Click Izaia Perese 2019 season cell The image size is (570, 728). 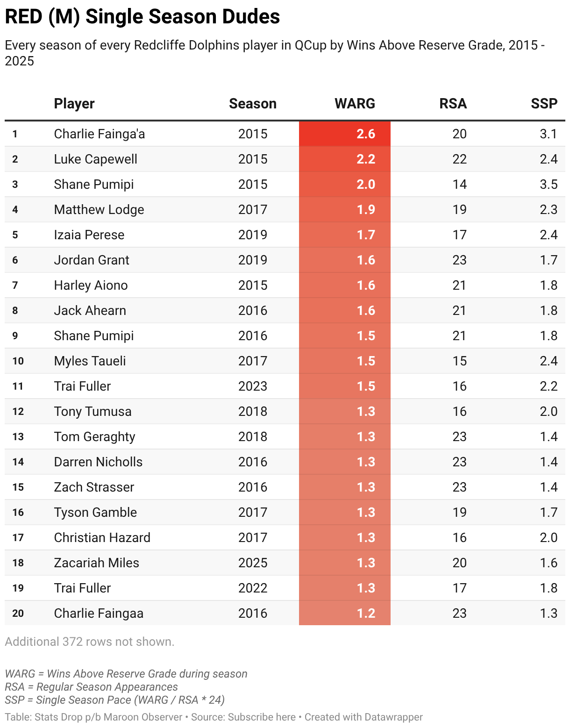click(x=253, y=235)
